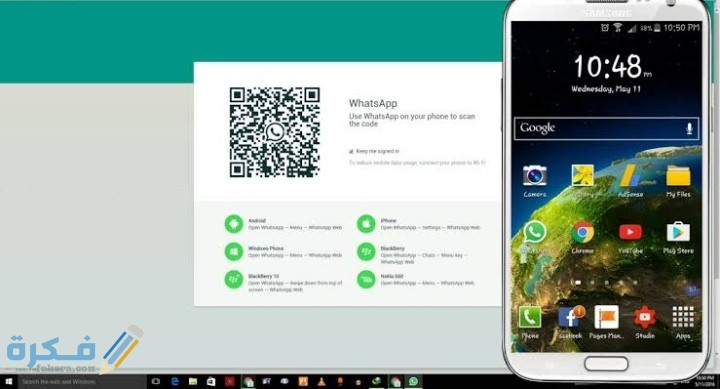Click the Android platform icon
This screenshot has height=389, width=720.
coord(234,224)
